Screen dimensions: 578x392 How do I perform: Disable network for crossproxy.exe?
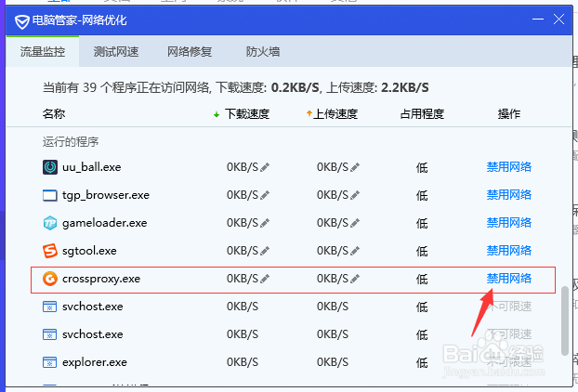coord(508,278)
